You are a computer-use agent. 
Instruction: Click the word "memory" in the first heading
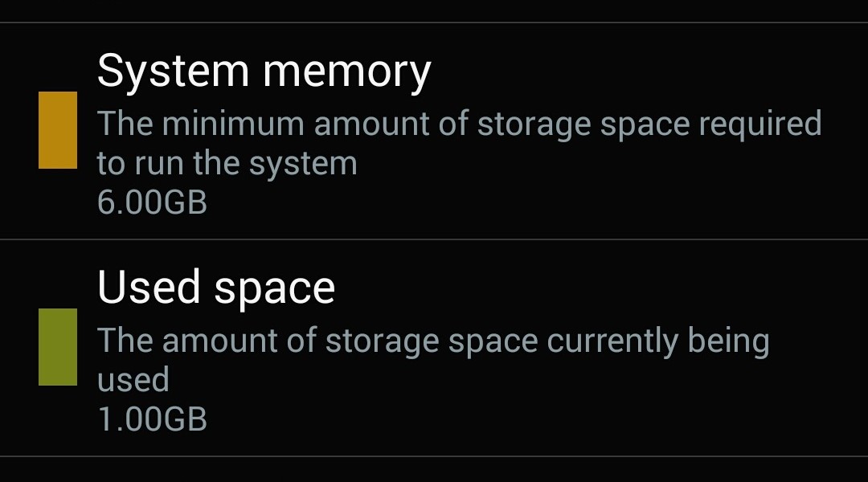coord(347,72)
